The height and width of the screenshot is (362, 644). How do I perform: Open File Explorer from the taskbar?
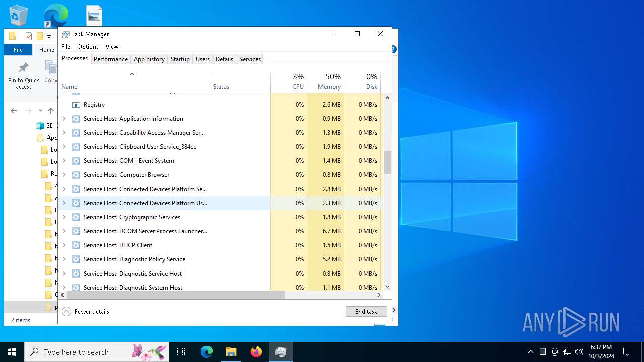click(231, 352)
